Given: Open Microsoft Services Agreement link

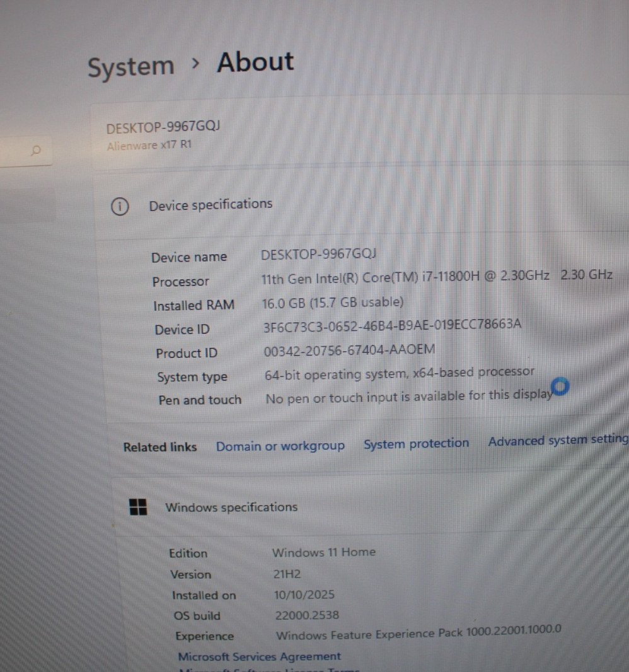Looking at the screenshot, I should [259, 656].
